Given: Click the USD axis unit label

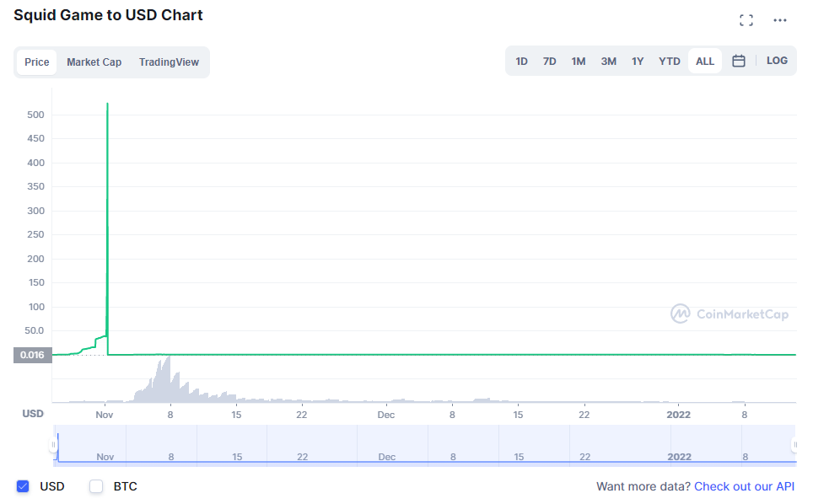Looking at the screenshot, I should 33,413.
